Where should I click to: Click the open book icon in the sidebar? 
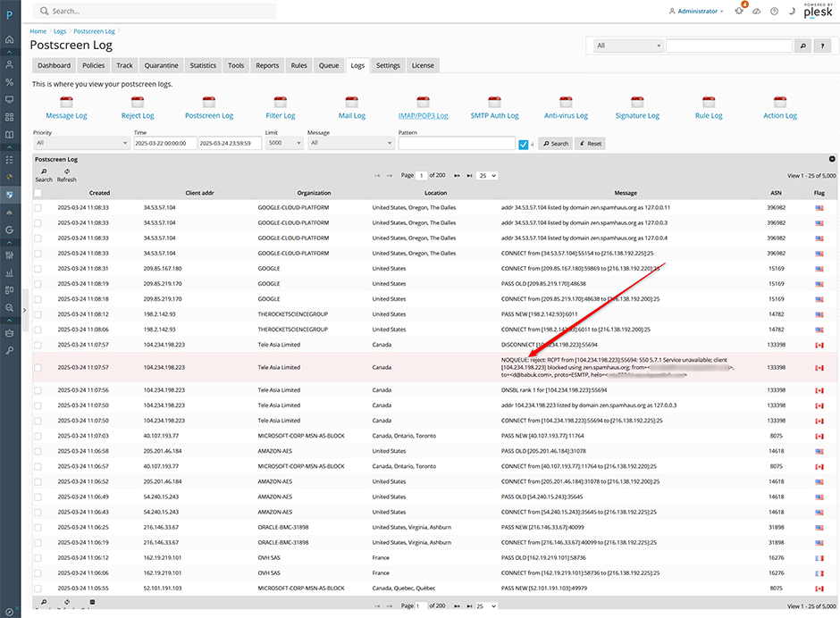pos(9,135)
